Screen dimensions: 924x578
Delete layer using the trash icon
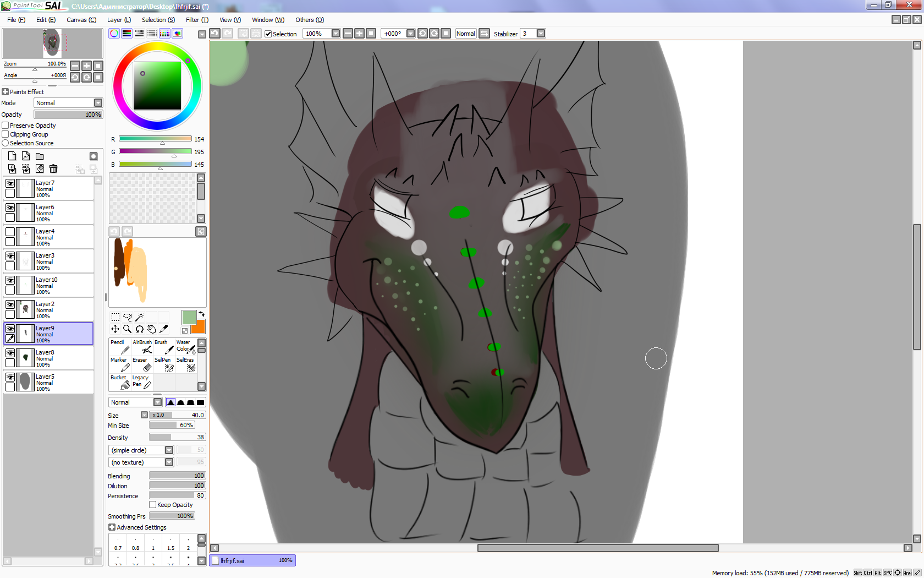click(x=53, y=169)
